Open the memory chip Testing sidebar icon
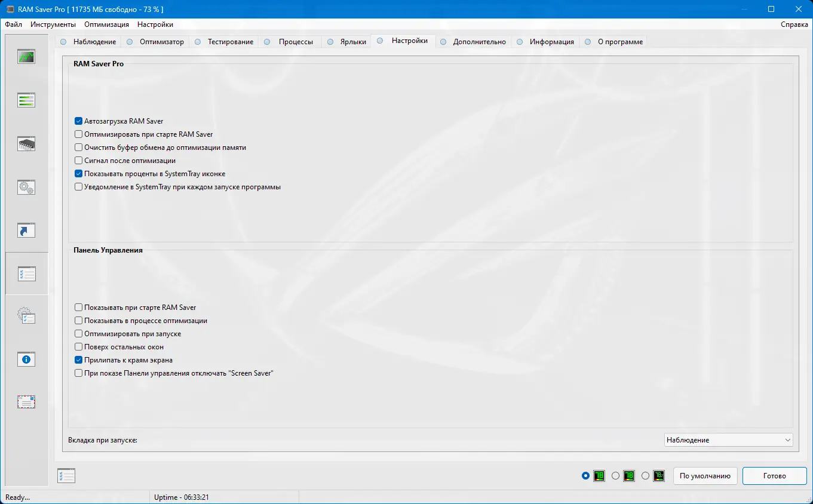The width and height of the screenshot is (813, 504). pyautogui.click(x=26, y=143)
